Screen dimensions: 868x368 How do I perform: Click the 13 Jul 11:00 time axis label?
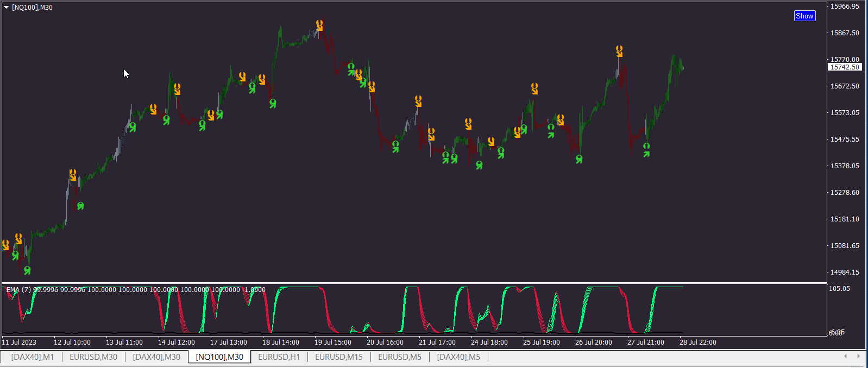[x=124, y=342]
